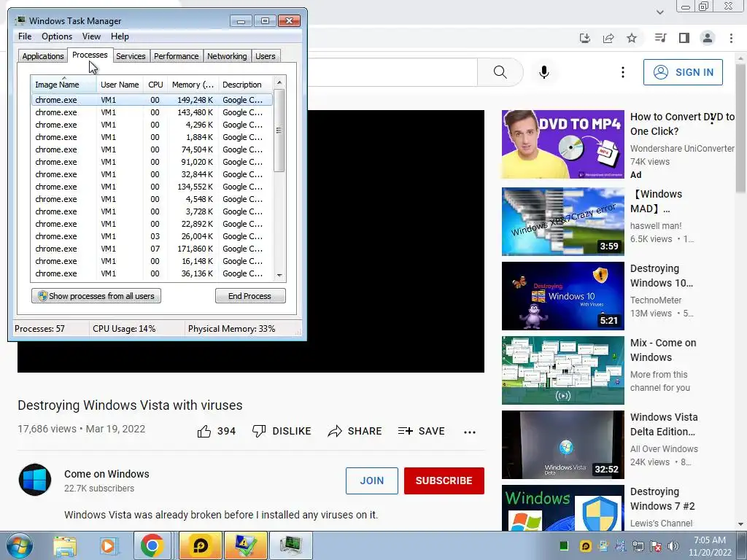Viewport: 747px width, 560px height.
Task: Save the video to a playlist with SAVE
Action: click(422, 432)
